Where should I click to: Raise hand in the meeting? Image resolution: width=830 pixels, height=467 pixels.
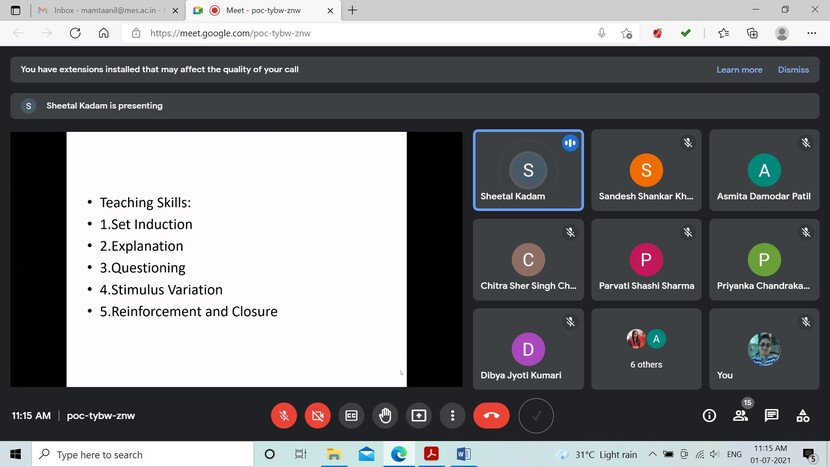(385, 415)
